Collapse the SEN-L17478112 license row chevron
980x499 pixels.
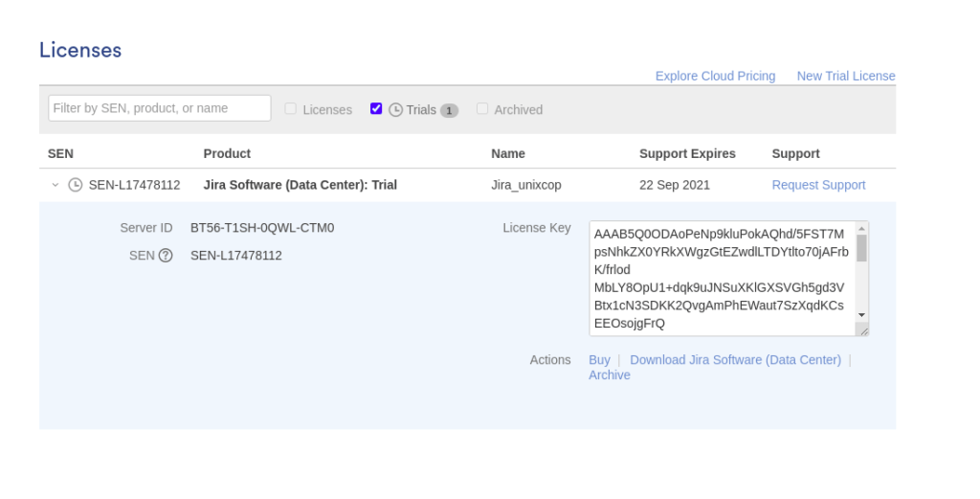click(55, 185)
